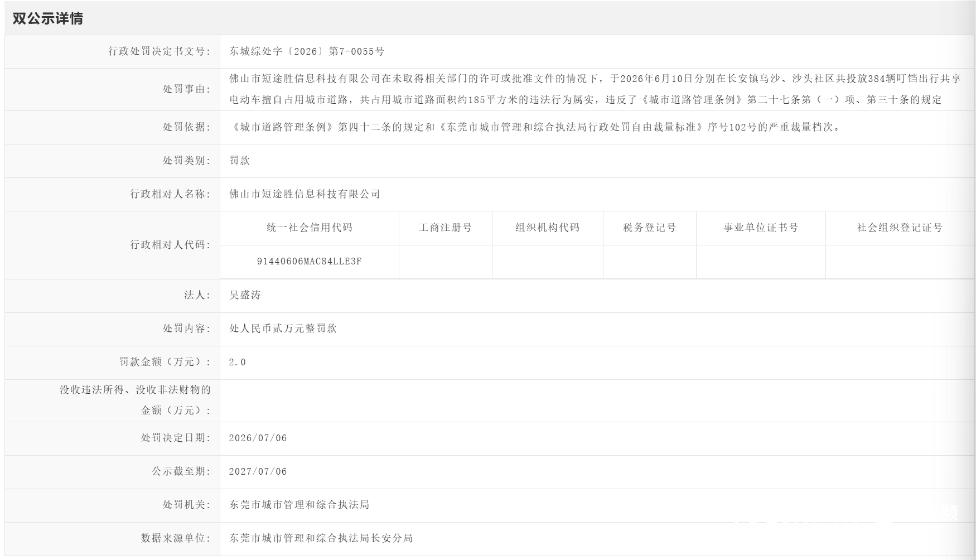Click the fine amount value 2.0
This screenshot has height=560, width=976.
coord(238,363)
